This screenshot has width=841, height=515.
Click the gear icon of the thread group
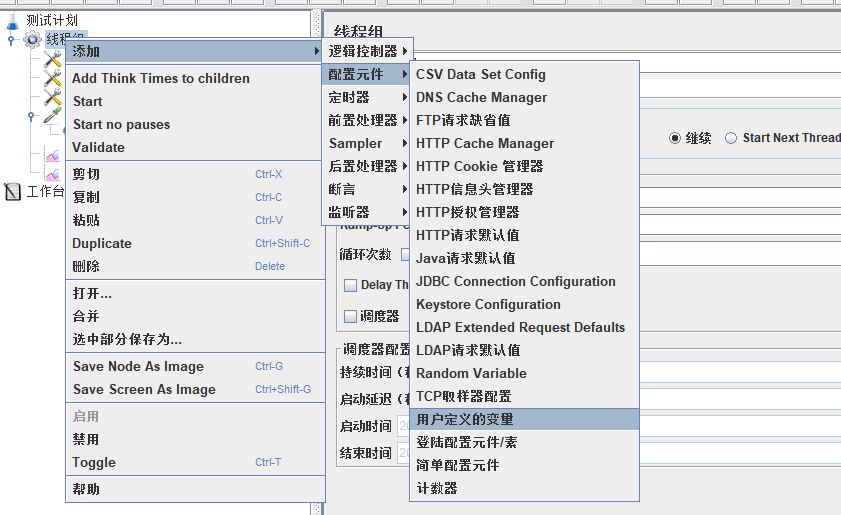(32, 39)
